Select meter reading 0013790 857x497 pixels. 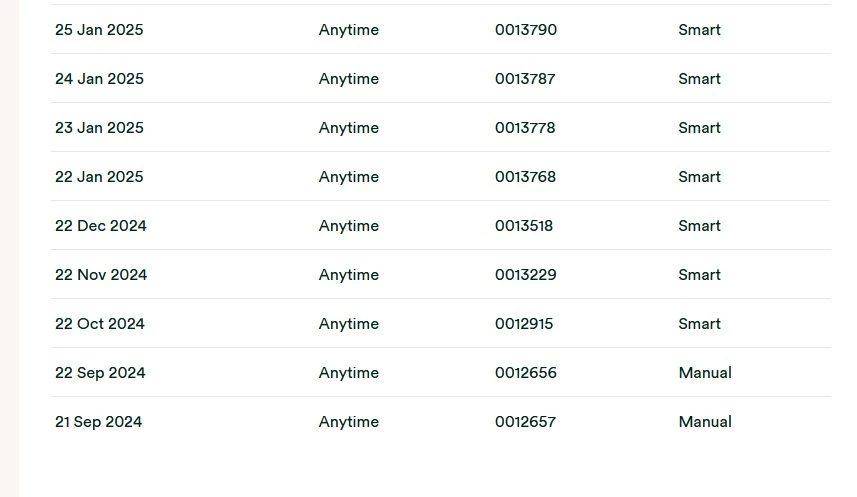pyautogui.click(x=525, y=30)
